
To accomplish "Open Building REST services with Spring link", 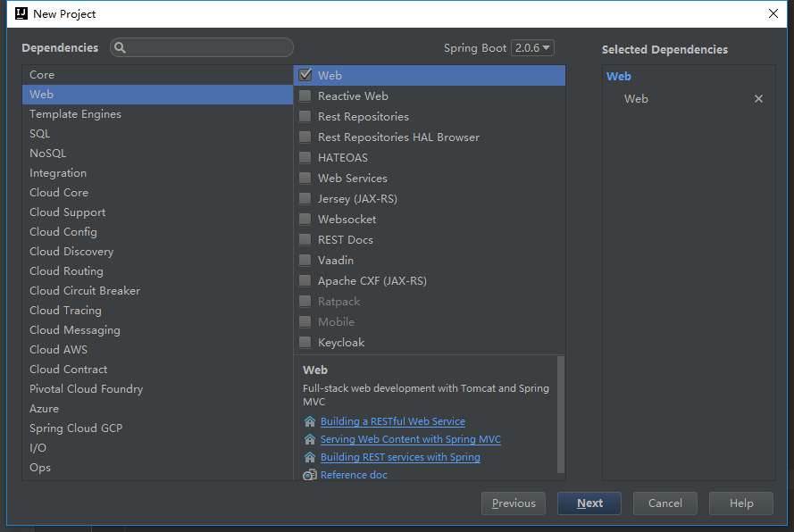I will (400, 457).
